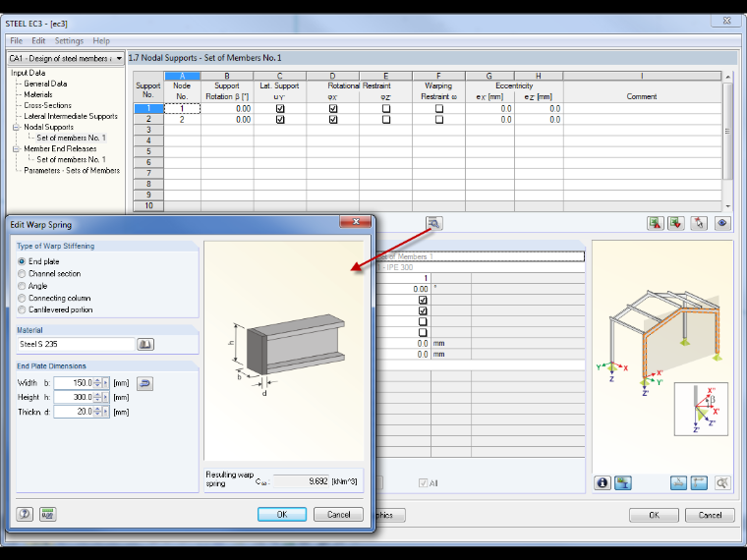
Task: Click the Steel S 235 material field
Action: 77,344
